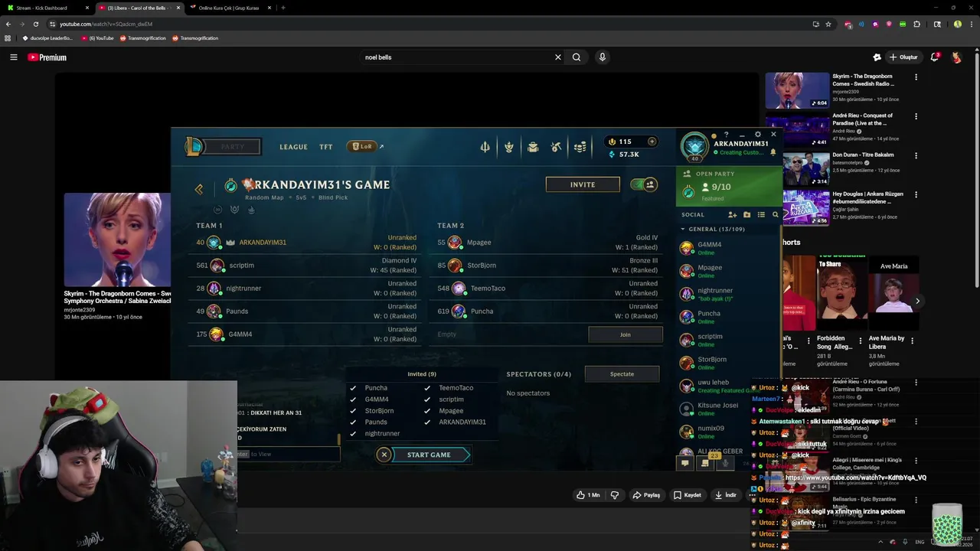Screen dimensions: 980x551
Task: Click the voice microphone icon in client footer
Action: click(x=725, y=462)
